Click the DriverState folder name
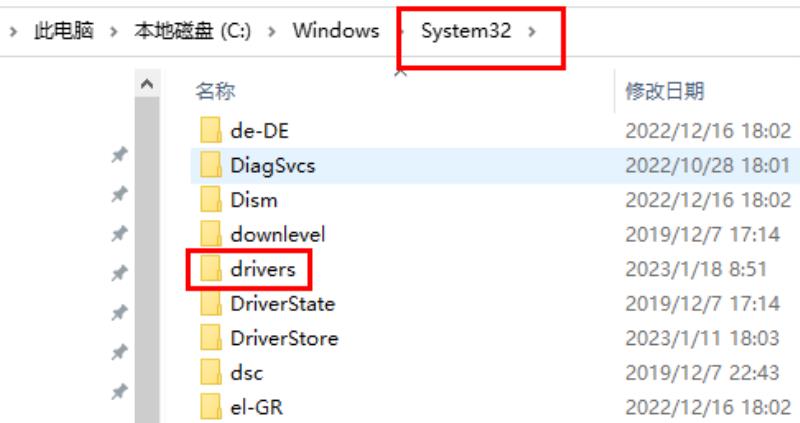Screen dimensions: 800x423 pos(283,304)
